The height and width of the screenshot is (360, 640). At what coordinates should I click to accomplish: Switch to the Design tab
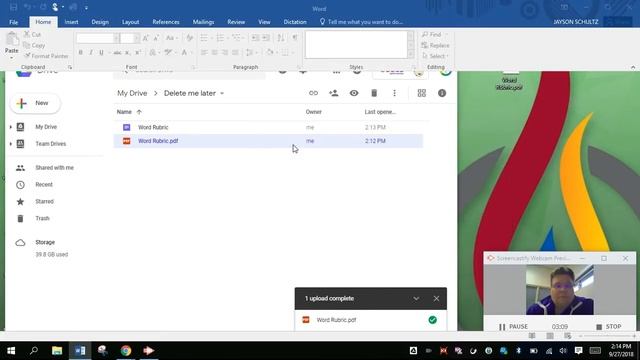coord(100,22)
